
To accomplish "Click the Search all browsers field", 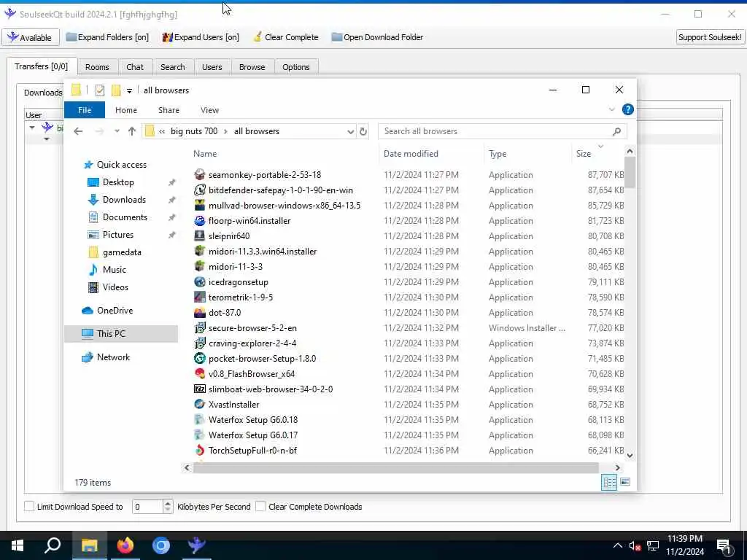I will pyautogui.click(x=503, y=131).
